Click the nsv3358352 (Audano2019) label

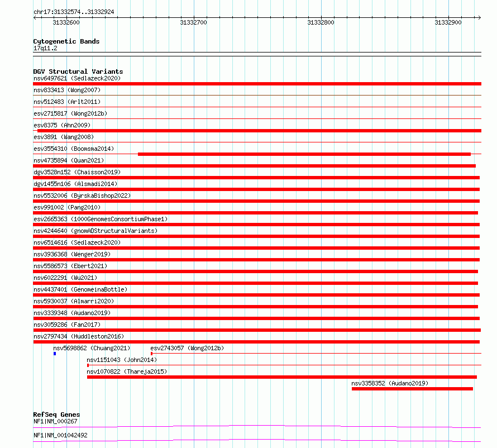pyautogui.click(x=390, y=383)
